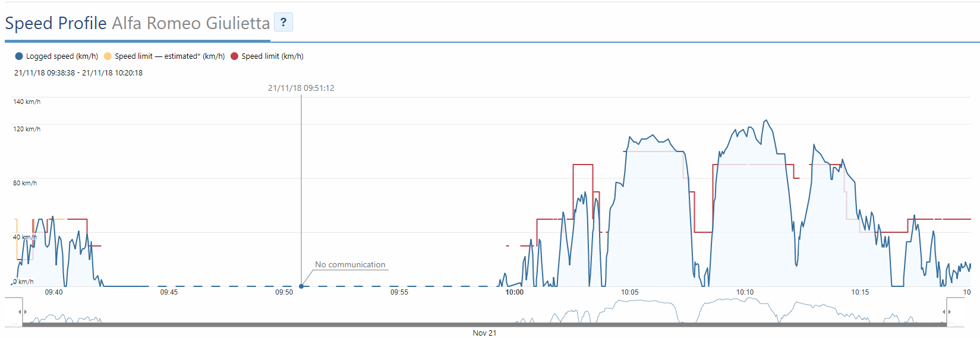980x338 pixels.
Task: Open the help question mark button
Action: point(283,22)
